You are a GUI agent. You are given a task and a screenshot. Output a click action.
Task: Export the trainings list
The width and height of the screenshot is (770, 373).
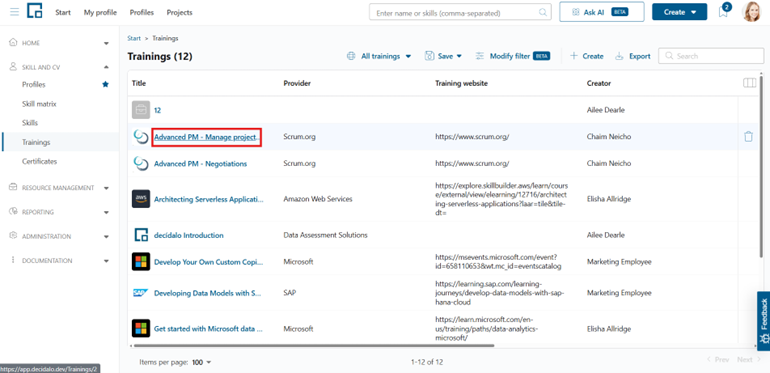(633, 56)
